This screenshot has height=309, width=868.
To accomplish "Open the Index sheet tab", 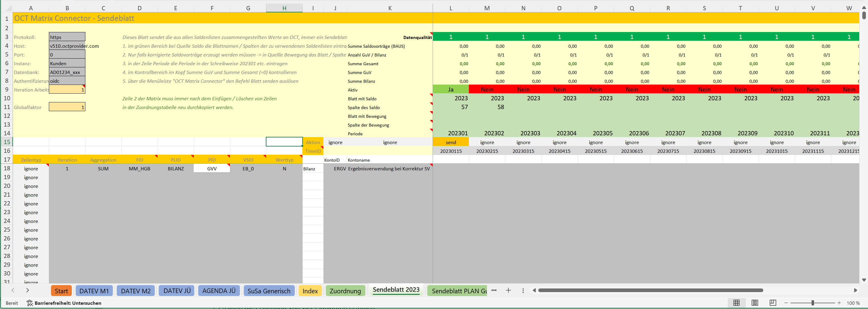I will [310, 291].
